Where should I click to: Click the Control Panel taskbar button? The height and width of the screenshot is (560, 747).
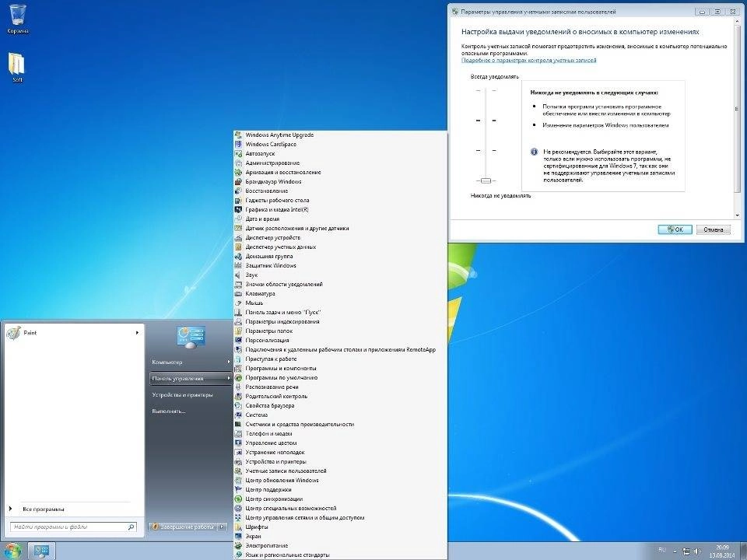(x=41, y=551)
